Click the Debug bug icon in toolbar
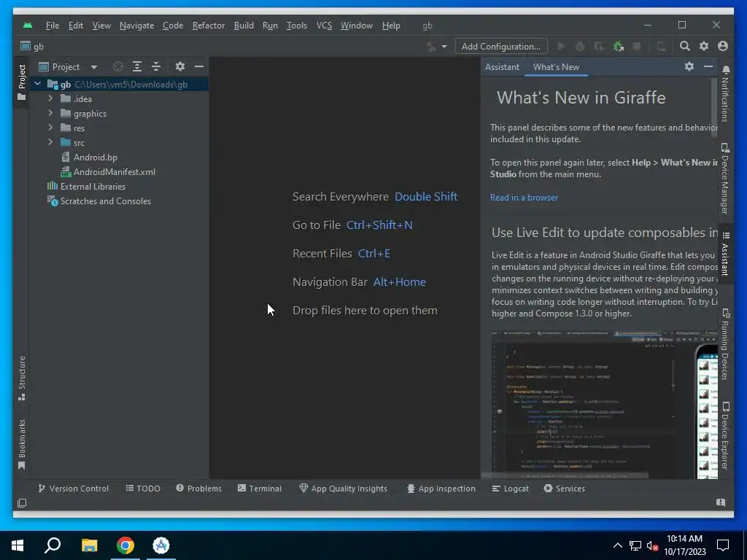This screenshot has height=560, width=747. 580,46
